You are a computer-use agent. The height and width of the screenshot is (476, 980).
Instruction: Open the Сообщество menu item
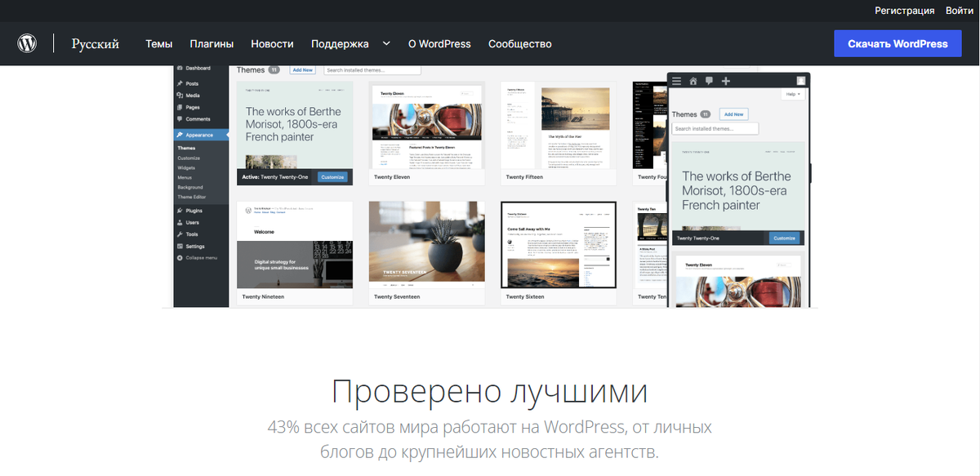[519, 43]
